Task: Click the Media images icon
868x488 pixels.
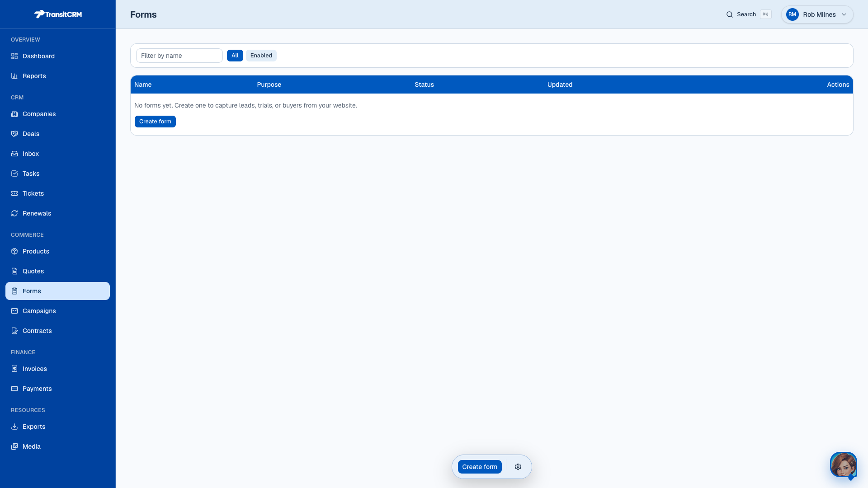Action: pyautogui.click(x=14, y=446)
